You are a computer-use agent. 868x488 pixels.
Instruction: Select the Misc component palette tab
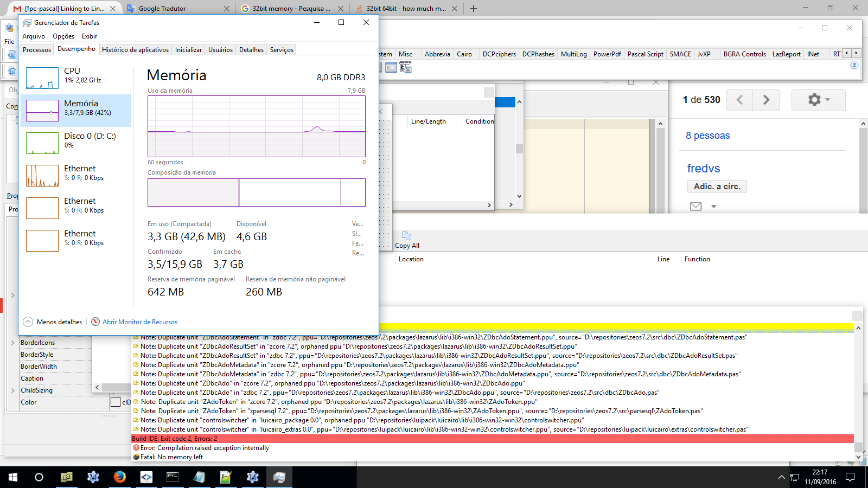click(405, 54)
